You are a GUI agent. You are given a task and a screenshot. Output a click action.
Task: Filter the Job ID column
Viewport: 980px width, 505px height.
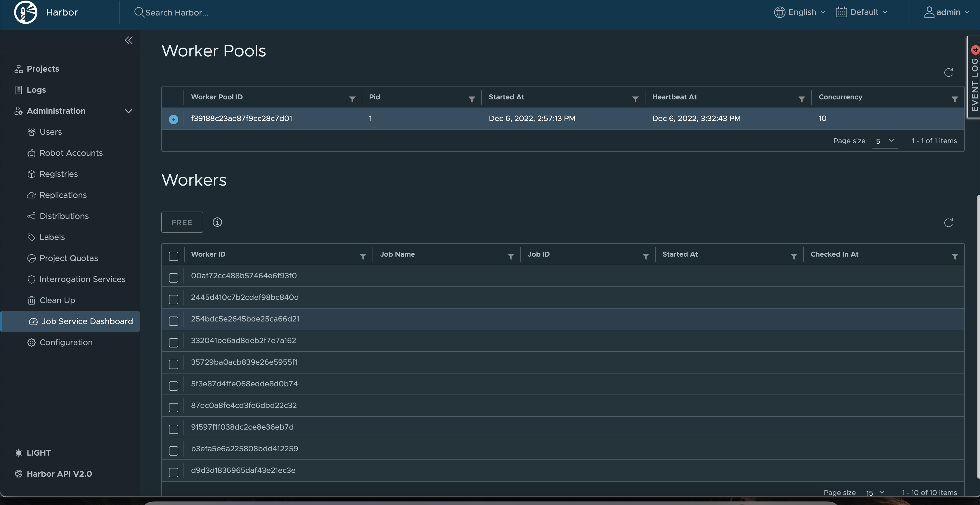point(646,256)
